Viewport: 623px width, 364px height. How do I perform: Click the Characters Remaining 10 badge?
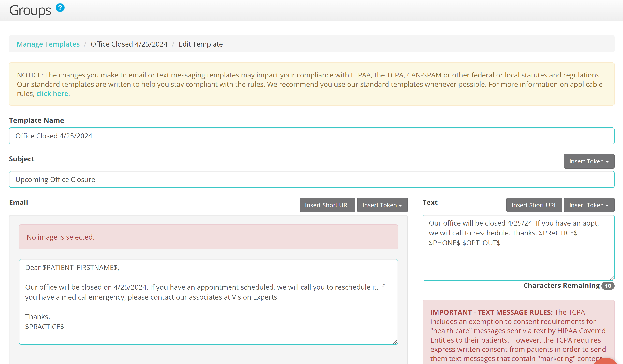(608, 286)
